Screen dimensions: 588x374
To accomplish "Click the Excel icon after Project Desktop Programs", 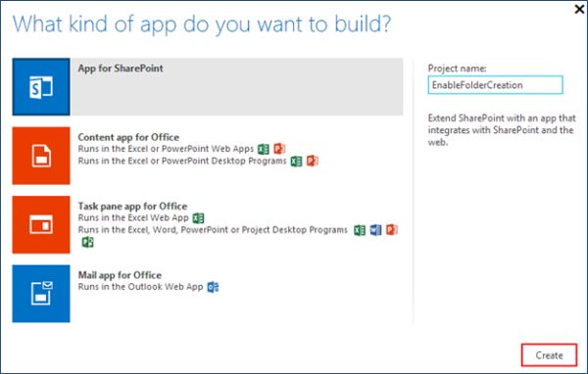I will (360, 230).
